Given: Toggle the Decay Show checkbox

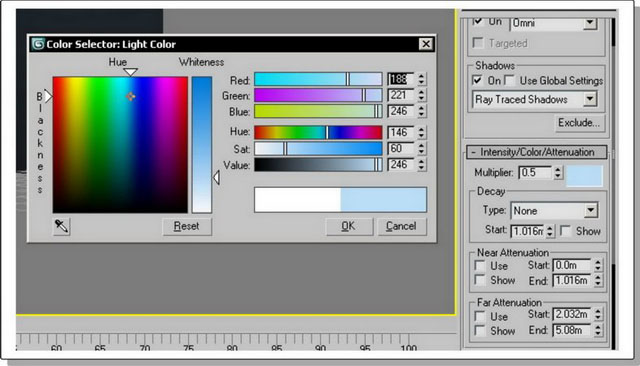Looking at the screenshot, I should pos(566,231).
